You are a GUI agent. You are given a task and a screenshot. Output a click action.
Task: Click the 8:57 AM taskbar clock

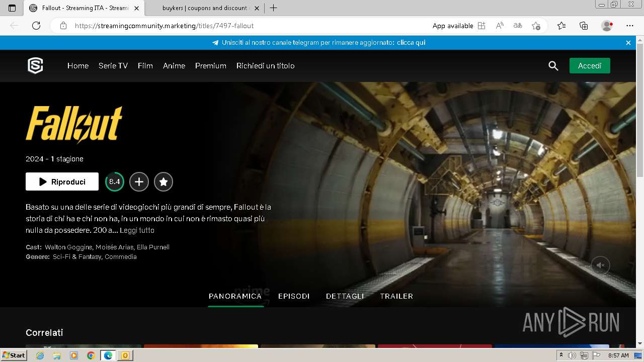[x=618, y=355]
